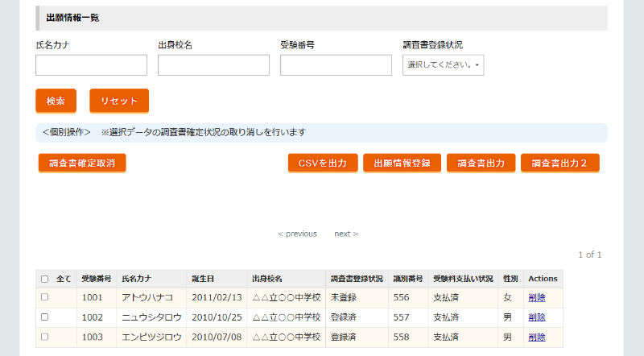The width and height of the screenshot is (644, 356).
Task: Click the 調査書出力 button
Action: pyautogui.click(x=481, y=164)
